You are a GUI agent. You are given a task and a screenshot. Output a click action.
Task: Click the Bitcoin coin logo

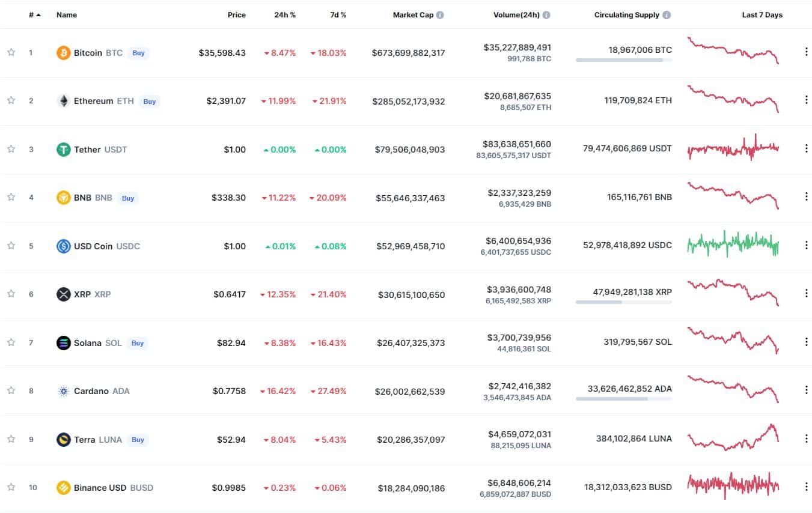(63, 53)
